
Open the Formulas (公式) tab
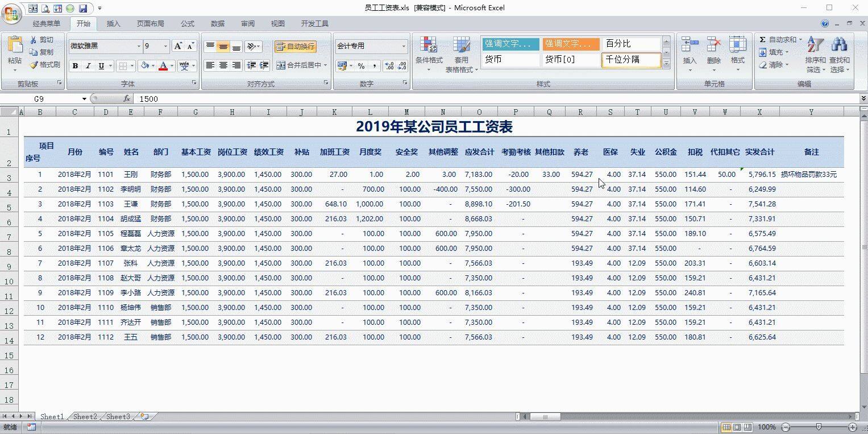click(x=188, y=24)
